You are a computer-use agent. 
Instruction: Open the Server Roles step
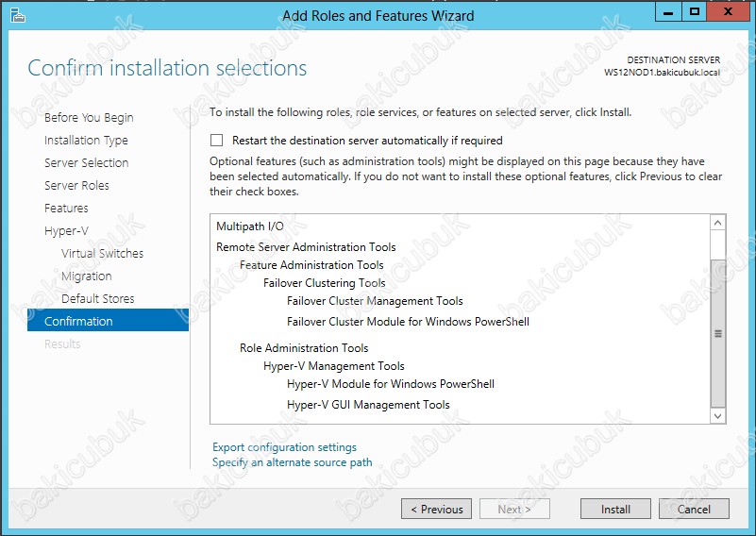(76, 186)
